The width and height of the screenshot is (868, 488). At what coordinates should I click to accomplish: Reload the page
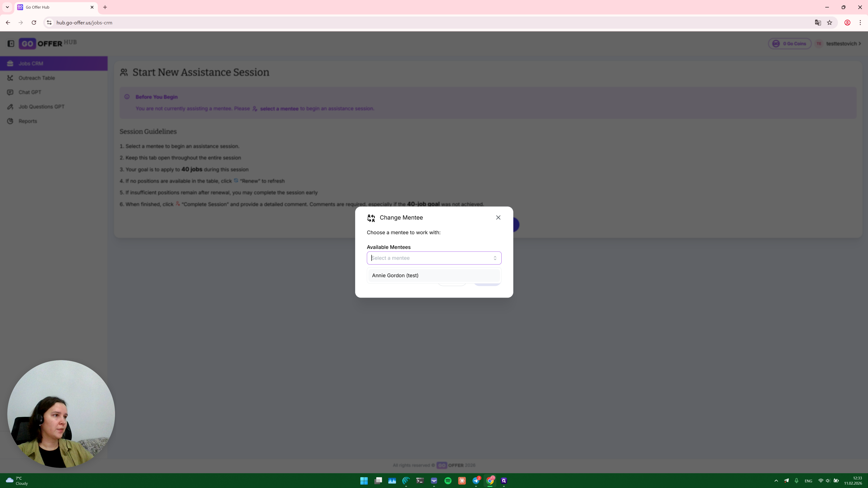pyautogui.click(x=34, y=23)
